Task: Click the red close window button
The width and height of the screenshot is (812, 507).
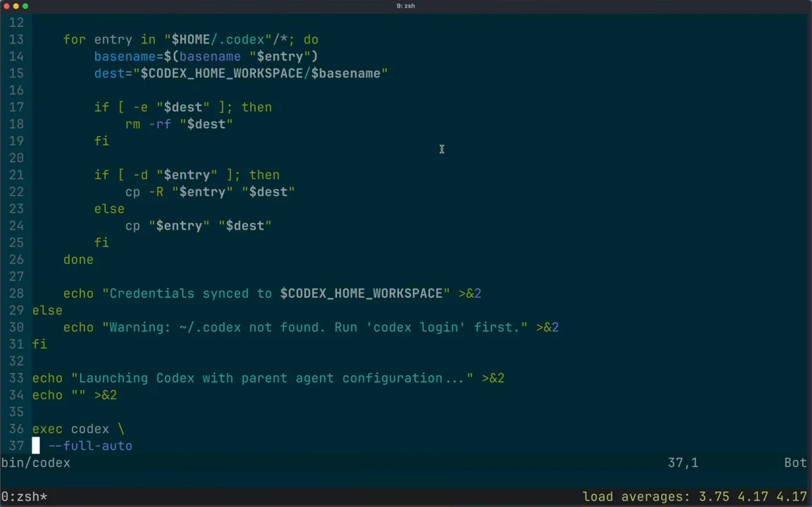Action: click(7, 6)
